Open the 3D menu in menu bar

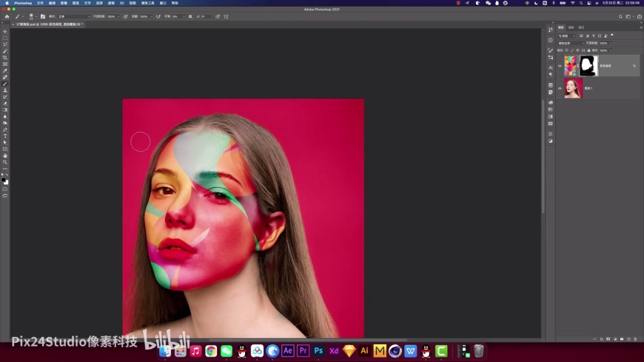(121, 3)
